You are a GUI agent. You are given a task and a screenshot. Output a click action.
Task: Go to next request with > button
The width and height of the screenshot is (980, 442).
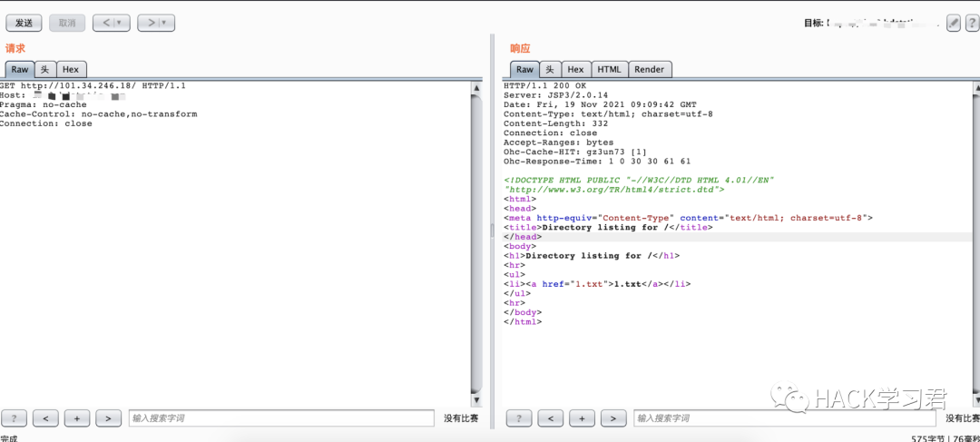[x=156, y=23]
